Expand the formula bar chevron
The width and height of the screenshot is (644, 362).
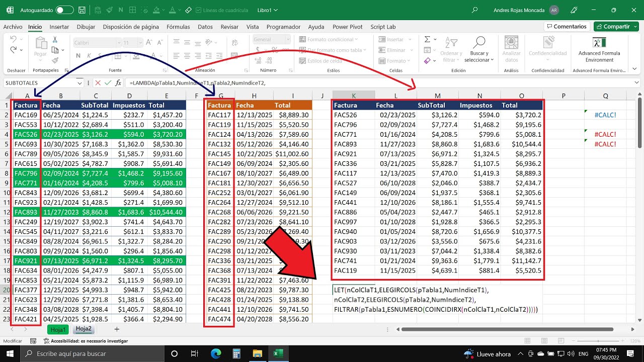(x=637, y=83)
